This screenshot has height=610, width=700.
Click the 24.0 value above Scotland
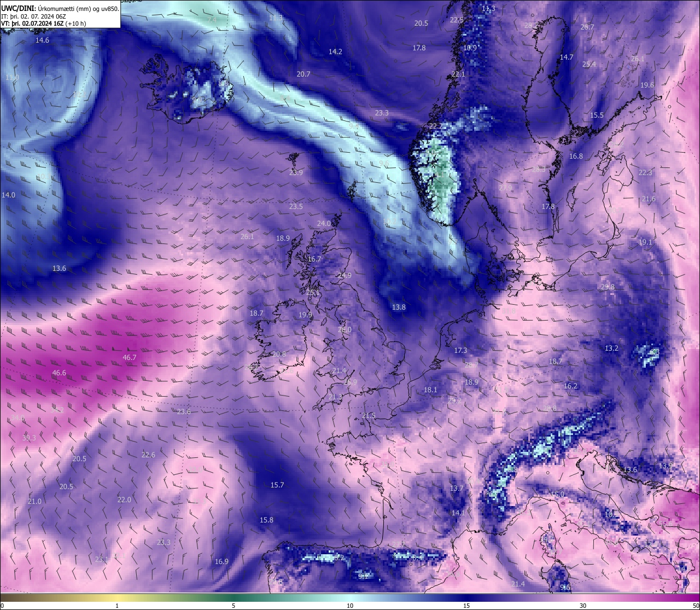pyautogui.click(x=324, y=223)
